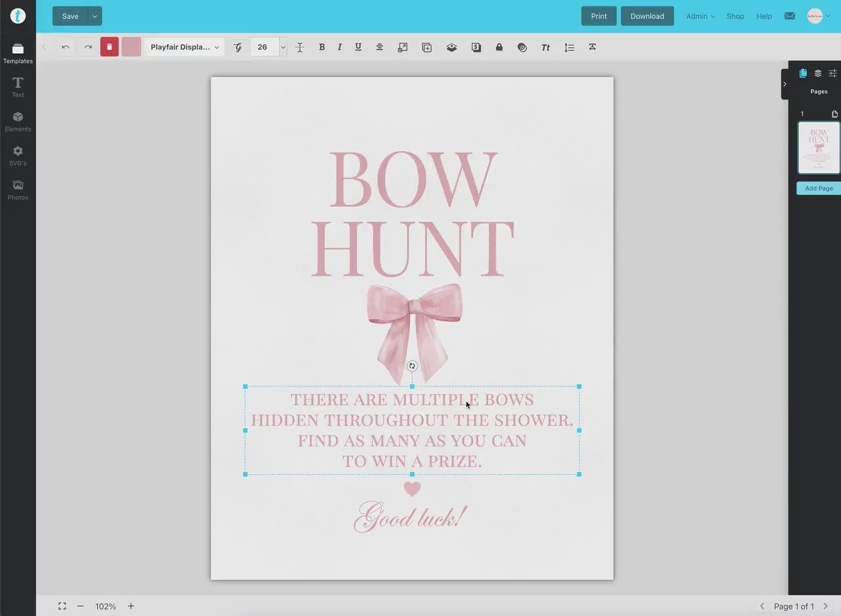Click the resize/scale element icon

click(x=403, y=47)
